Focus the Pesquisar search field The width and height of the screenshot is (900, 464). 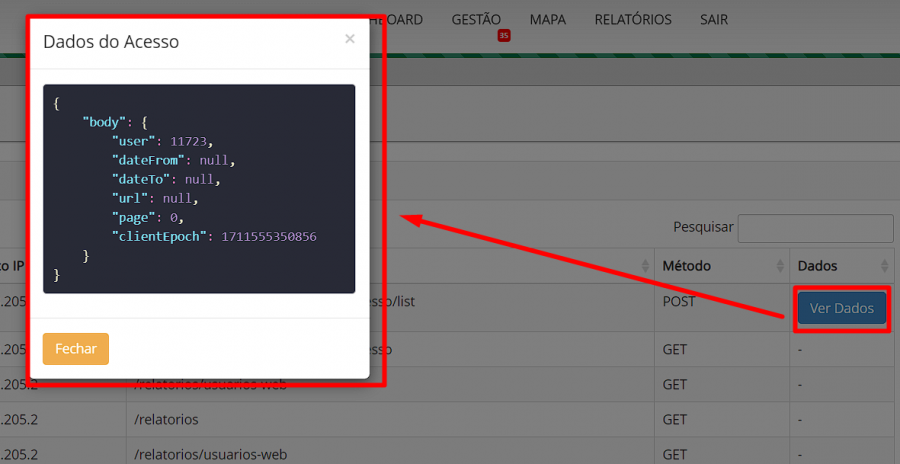click(x=814, y=228)
